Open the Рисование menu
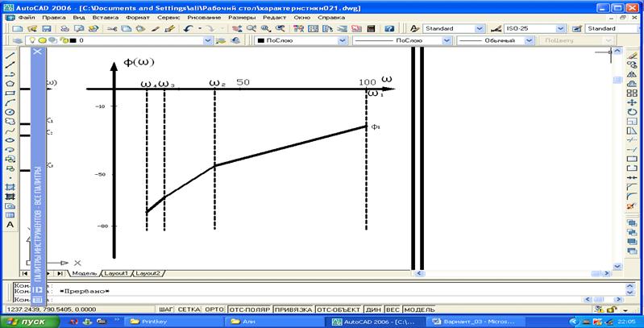Viewport: 644px width, 328px height. (x=202, y=18)
